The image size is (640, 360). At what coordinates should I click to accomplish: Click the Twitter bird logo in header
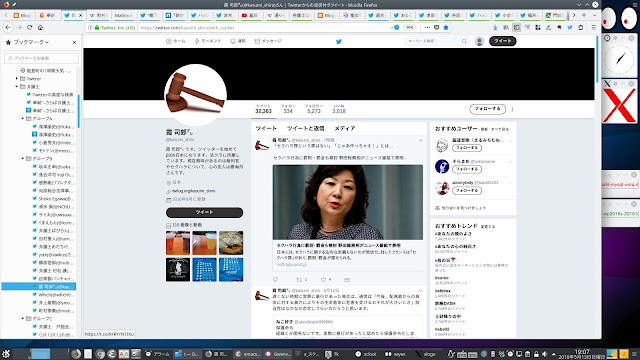click(339, 41)
